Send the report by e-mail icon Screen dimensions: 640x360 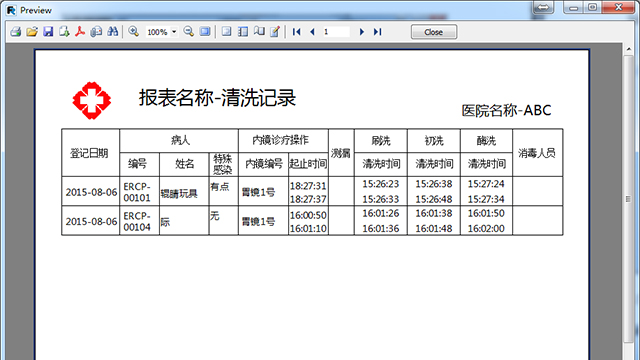pos(96,31)
